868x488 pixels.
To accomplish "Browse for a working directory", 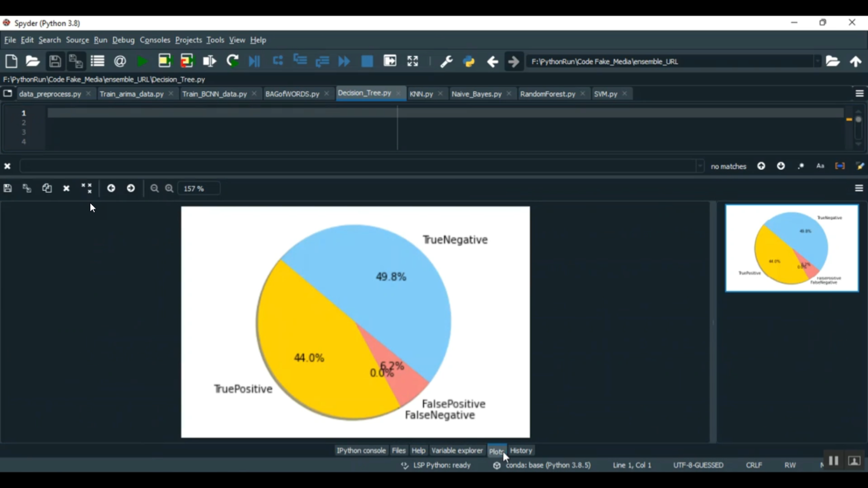I will point(833,61).
